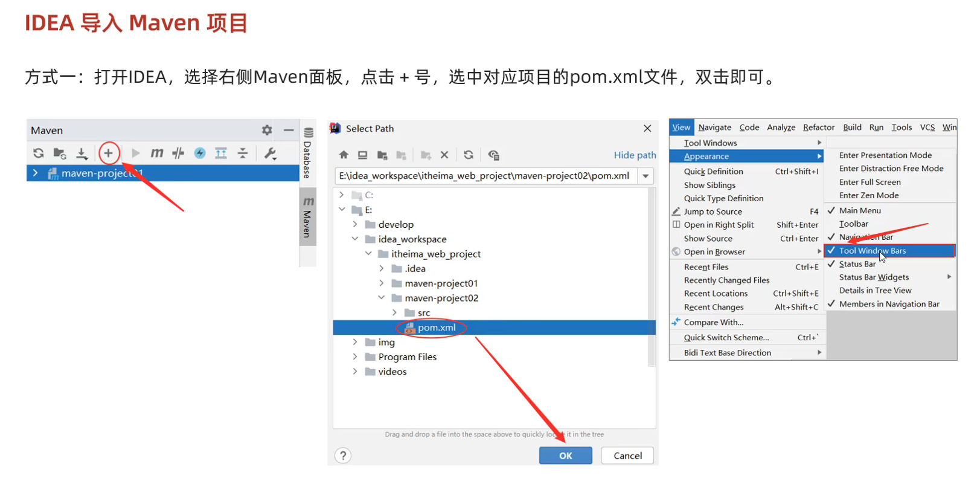Toggle Offline Mode icon in Maven toolbar

click(x=178, y=153)
